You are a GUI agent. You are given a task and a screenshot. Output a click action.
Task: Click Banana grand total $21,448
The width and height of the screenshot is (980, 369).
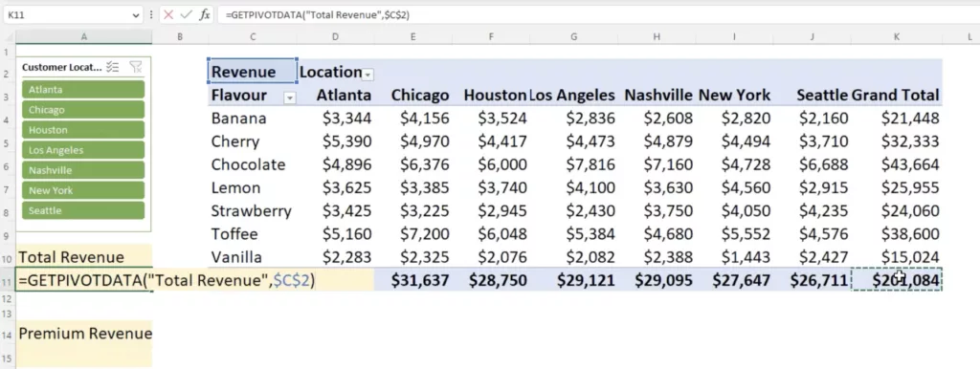910,118
